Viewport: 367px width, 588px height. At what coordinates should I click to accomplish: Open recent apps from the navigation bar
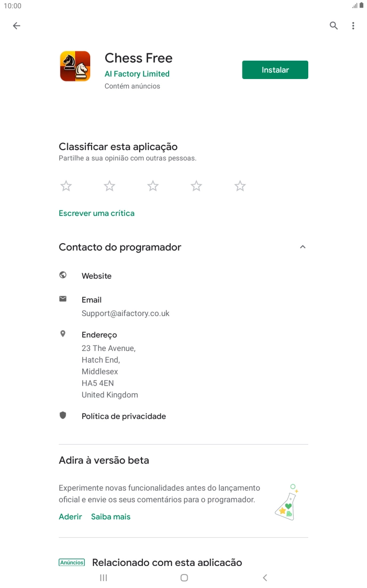[x=103, y=577]
